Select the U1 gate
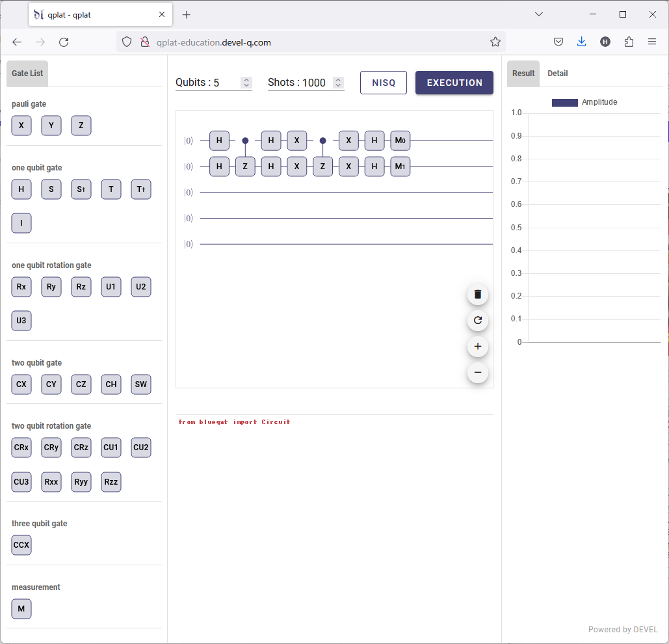Screen dimensions: 669x644 point(111,287)
